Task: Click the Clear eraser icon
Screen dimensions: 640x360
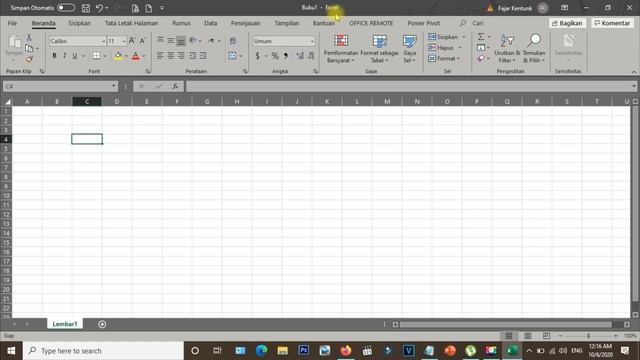Action: coord(481,59)
